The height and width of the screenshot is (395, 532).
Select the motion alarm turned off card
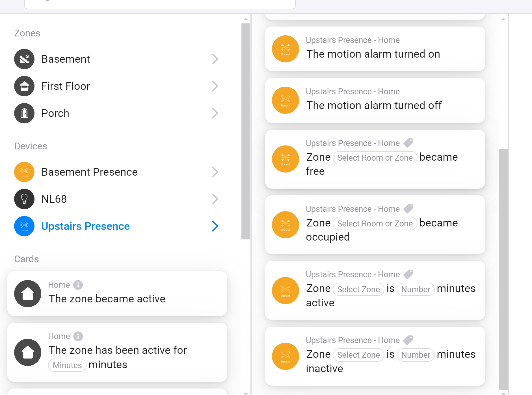[x=375, y=100]
